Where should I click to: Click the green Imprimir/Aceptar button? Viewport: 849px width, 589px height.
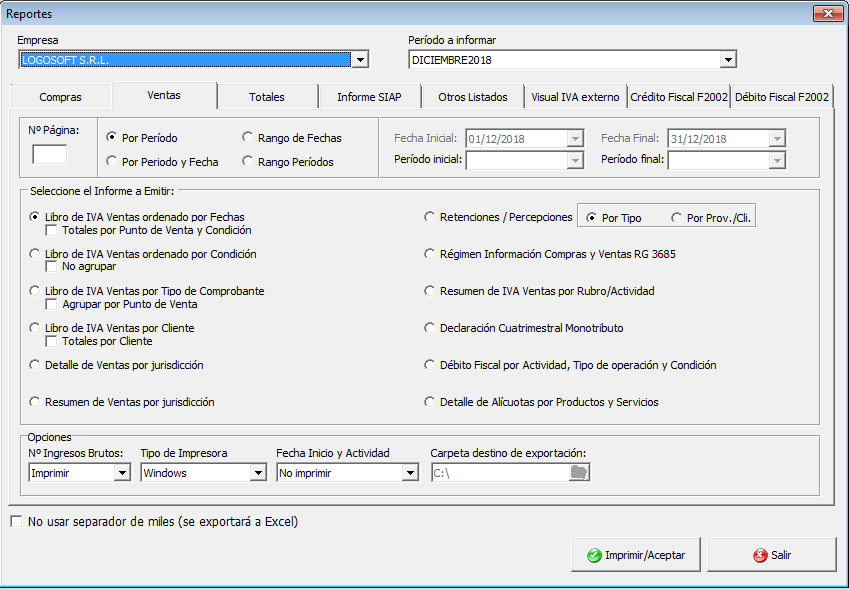(x=636, y=554)
